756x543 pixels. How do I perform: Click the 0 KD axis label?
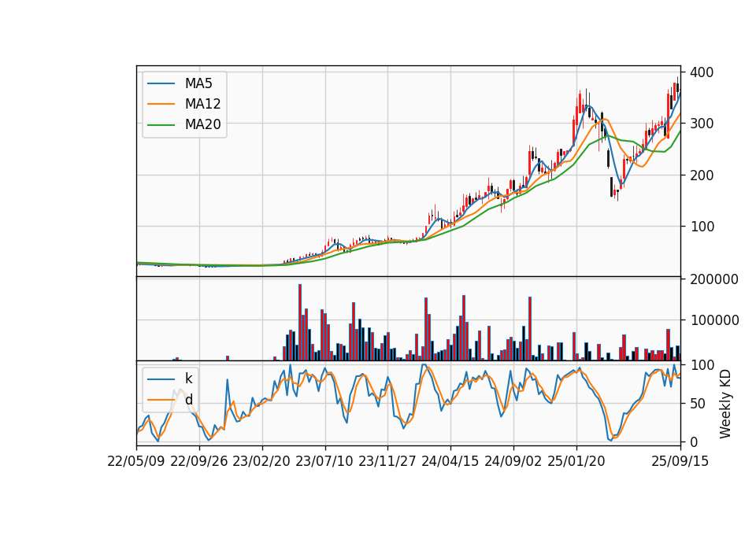point(695,441)
